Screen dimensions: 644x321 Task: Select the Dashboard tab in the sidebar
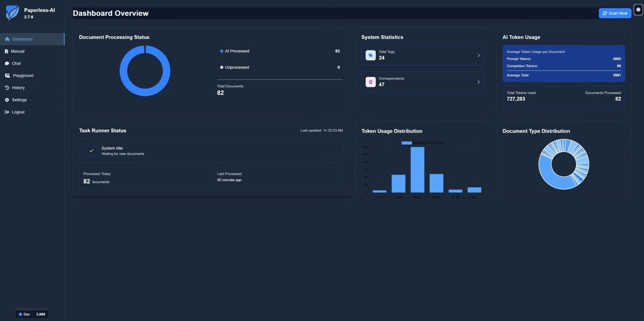point(22,39)
